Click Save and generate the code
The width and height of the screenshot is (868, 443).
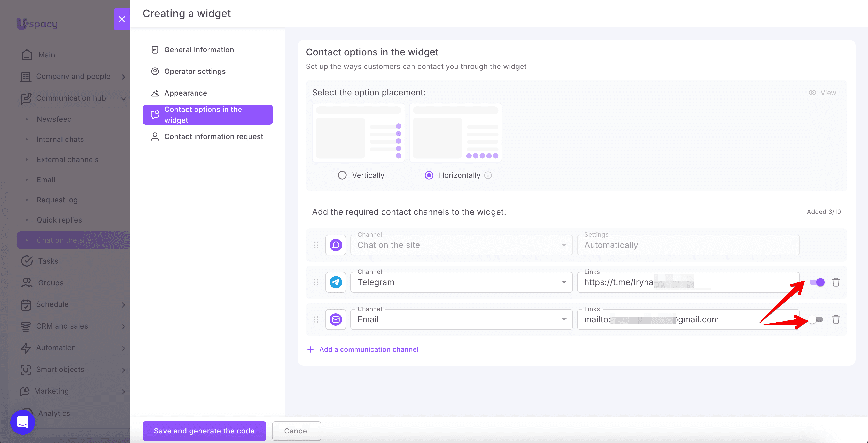click(x=204, y=431)
